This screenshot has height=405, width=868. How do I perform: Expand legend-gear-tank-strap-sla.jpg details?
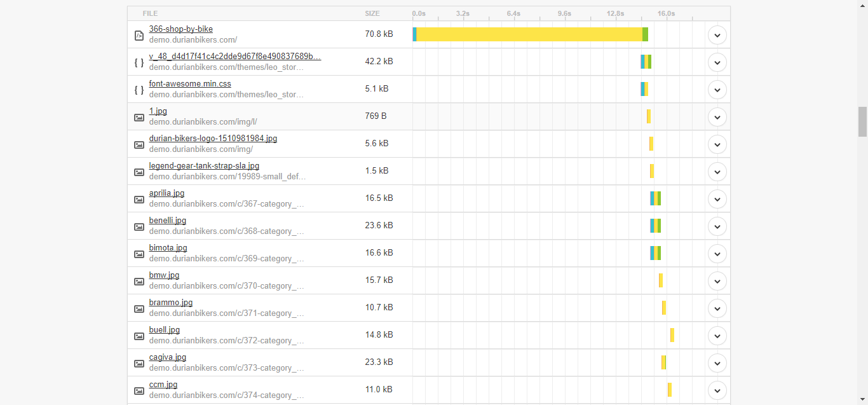717,172
